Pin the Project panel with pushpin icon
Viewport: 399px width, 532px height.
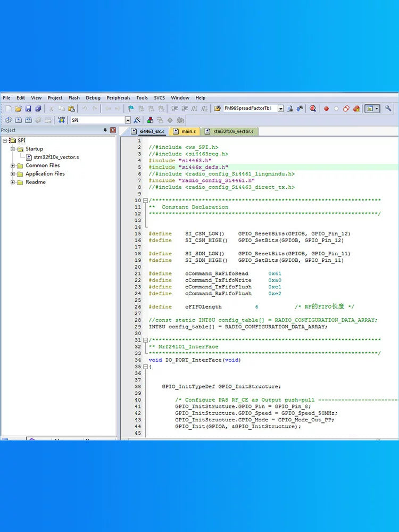coord(105,130)
